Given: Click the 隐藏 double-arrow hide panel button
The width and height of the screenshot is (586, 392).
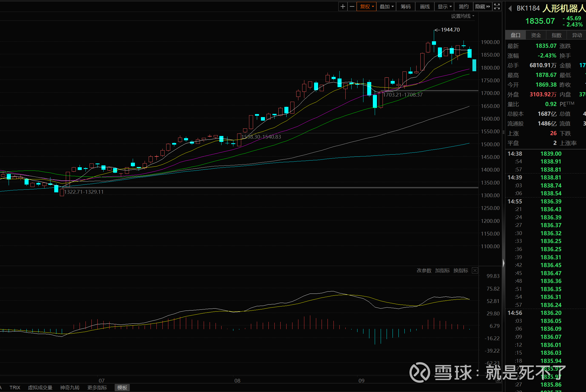Looking at the screenshot, I should pyautogui.click(x=483, y=6).
